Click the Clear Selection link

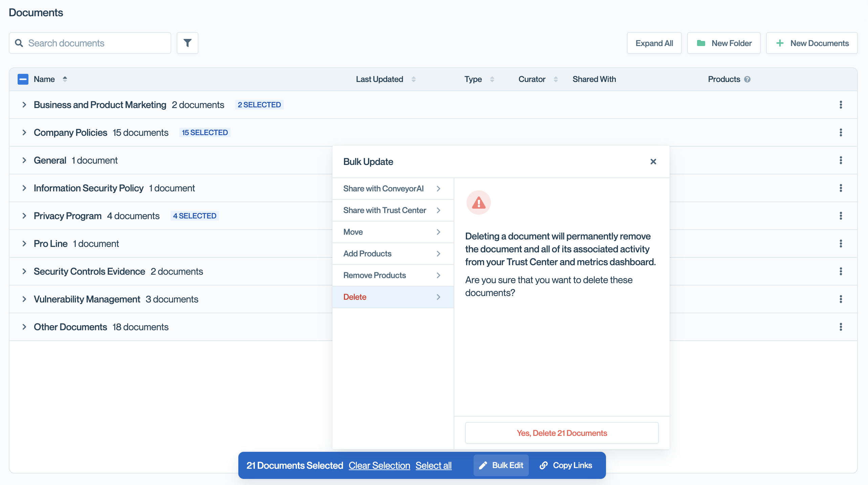coord(379,465)
